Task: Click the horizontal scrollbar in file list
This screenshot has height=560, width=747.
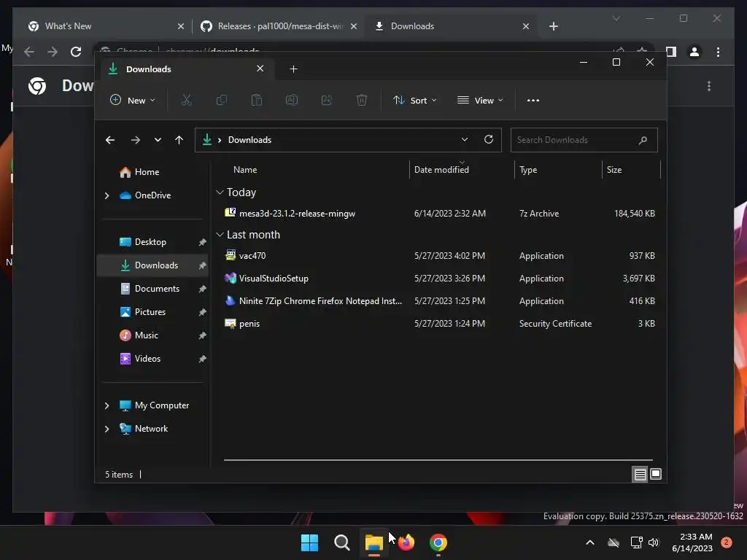Action: point(438,460)
